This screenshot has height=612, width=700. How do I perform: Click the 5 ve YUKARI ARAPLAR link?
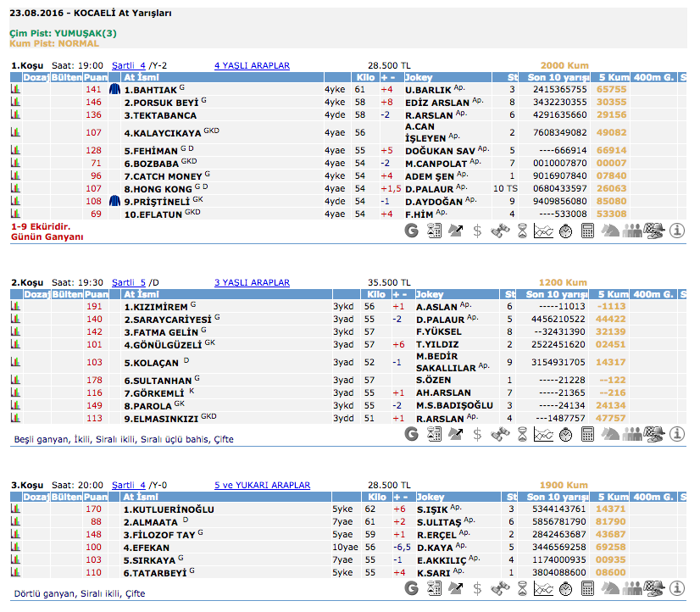coord(262,486)
